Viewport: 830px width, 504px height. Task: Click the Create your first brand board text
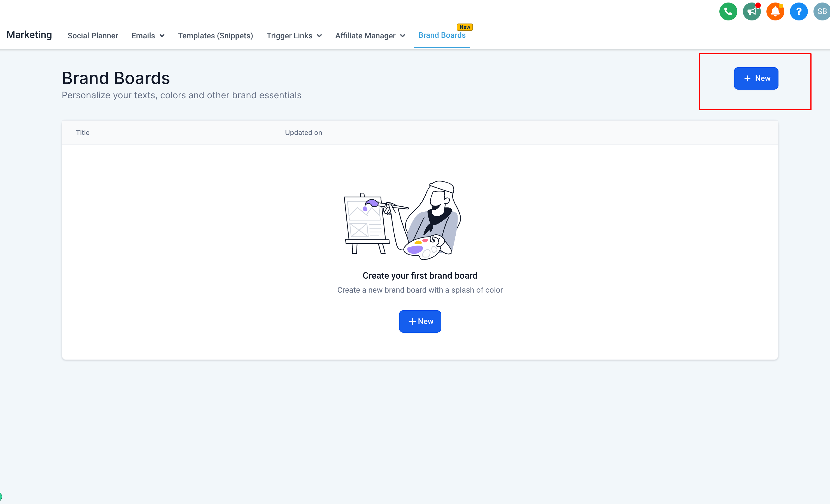[420, 276]
